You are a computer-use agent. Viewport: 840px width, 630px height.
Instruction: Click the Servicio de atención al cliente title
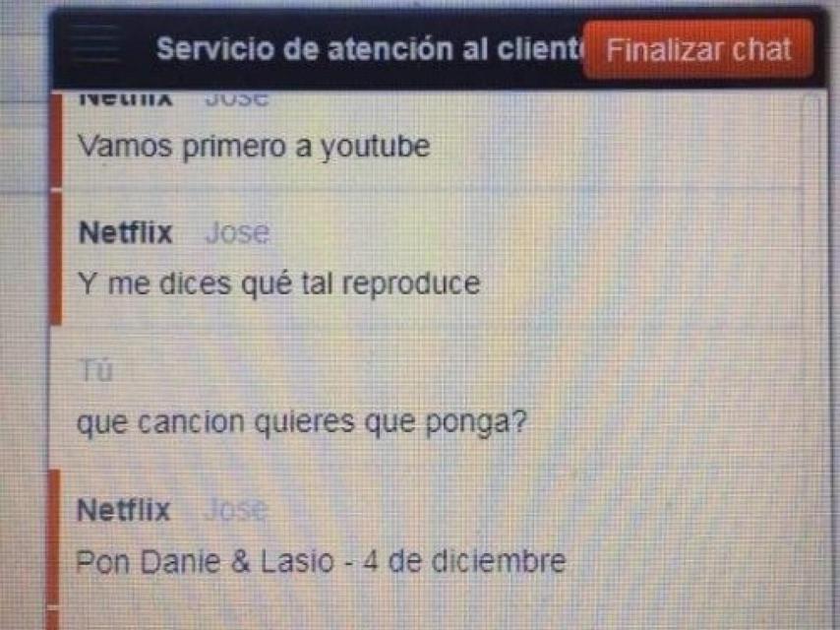370,49
